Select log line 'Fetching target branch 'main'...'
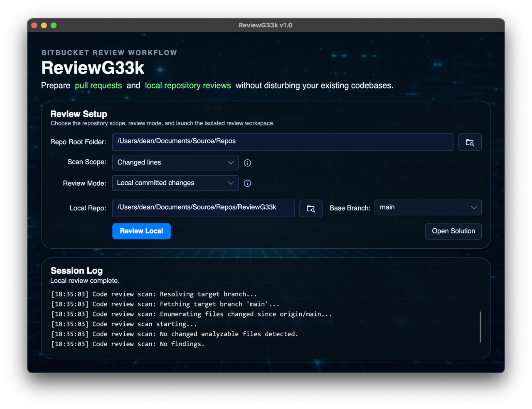This screenshot has height=409, width=532. click(x=165, y=304)
